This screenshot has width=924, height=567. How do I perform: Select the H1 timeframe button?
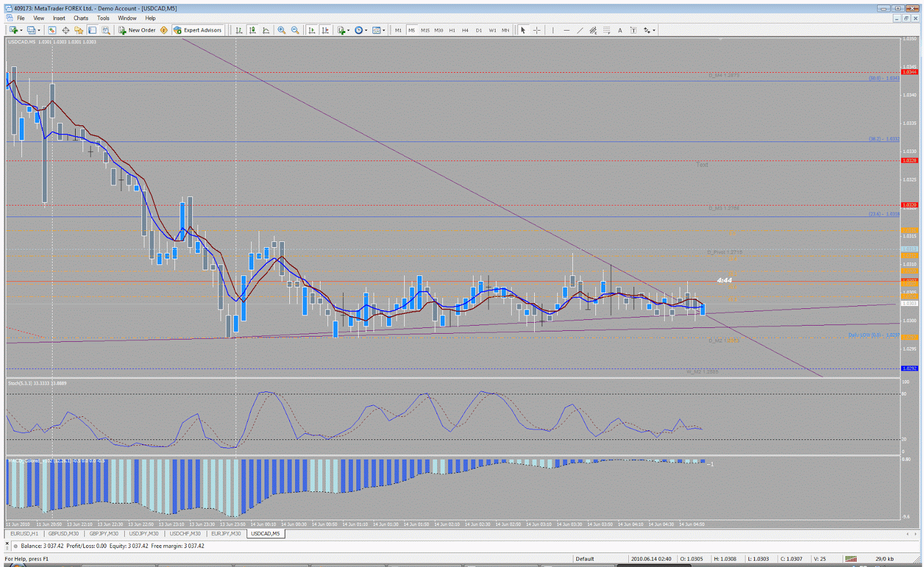(x=452, y=30)
